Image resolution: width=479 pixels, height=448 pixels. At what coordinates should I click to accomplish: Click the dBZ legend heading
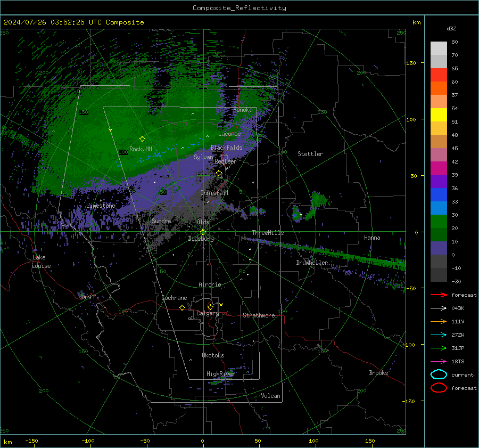pyautogui.click(x=451, y=29)
